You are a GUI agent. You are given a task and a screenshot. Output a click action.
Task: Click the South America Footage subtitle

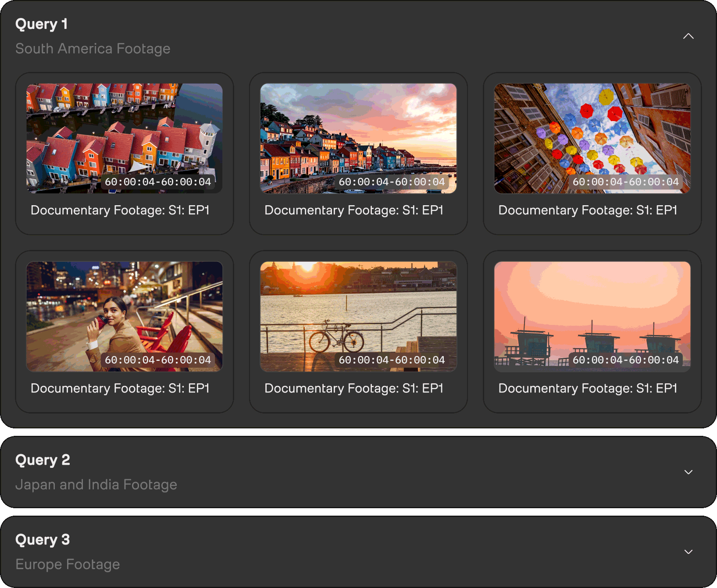[93, 49]
